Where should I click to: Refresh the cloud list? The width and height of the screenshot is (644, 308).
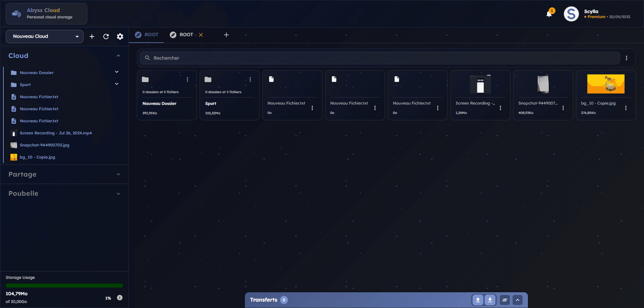106,37
